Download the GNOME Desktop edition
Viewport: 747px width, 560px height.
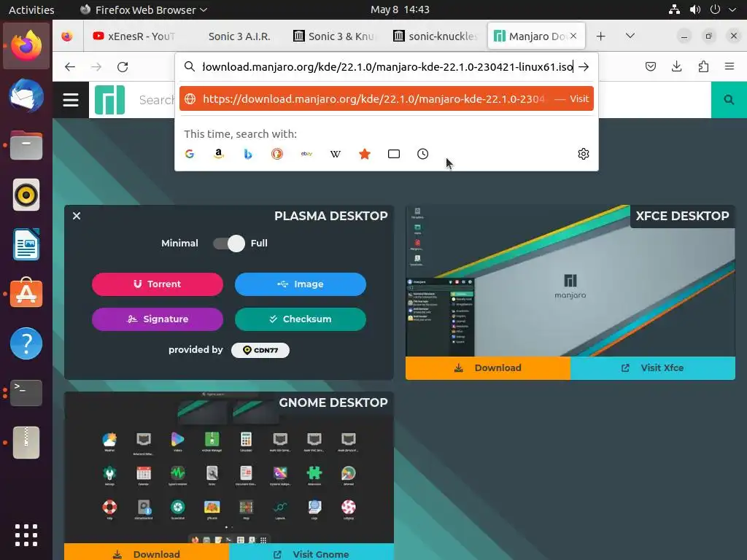147,552
